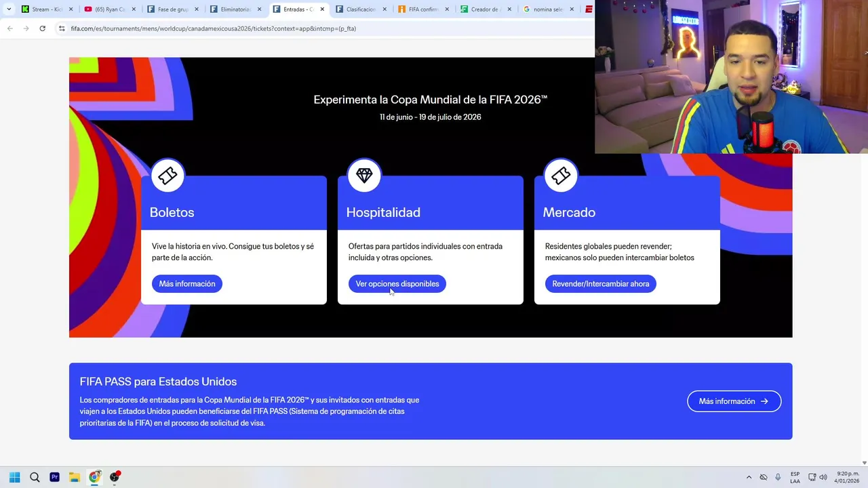Viewport: 868px width, 488px height.
Task: Click Más información under Boletos
Action: click(187, 284)
